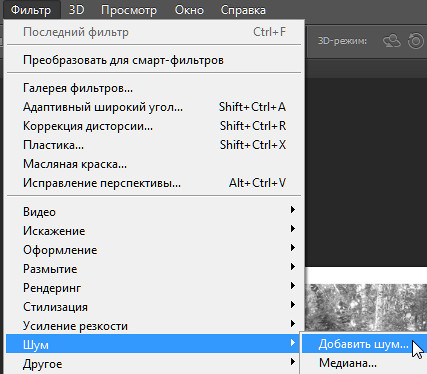Select Коррекция дисторсии...
This screenshot has width=427, height=374.
tap(154, 126)
